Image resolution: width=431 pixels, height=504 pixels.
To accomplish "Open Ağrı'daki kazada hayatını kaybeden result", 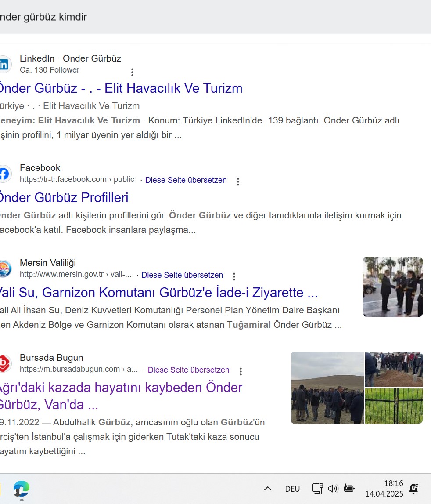I will [x=121, y=396].
